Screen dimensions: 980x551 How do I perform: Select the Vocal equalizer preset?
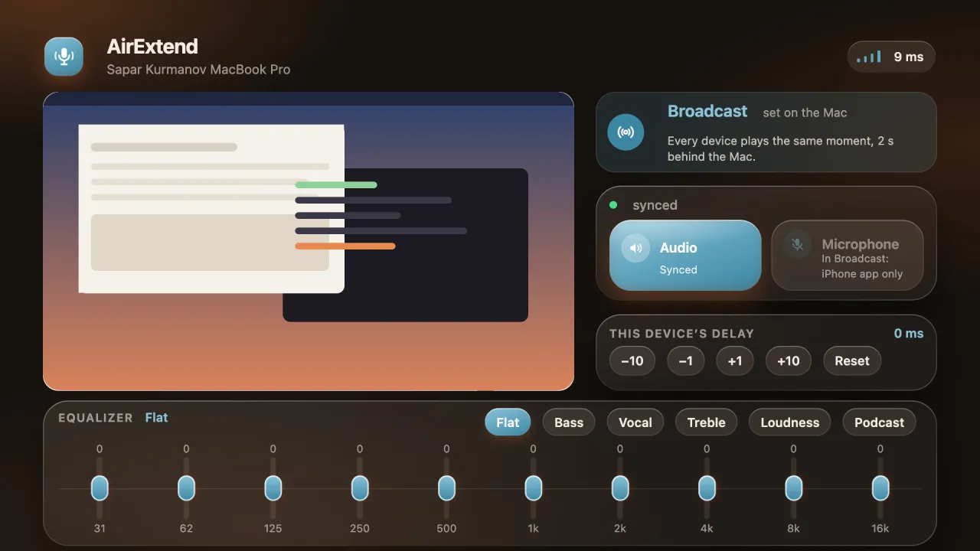click(635, 422)
